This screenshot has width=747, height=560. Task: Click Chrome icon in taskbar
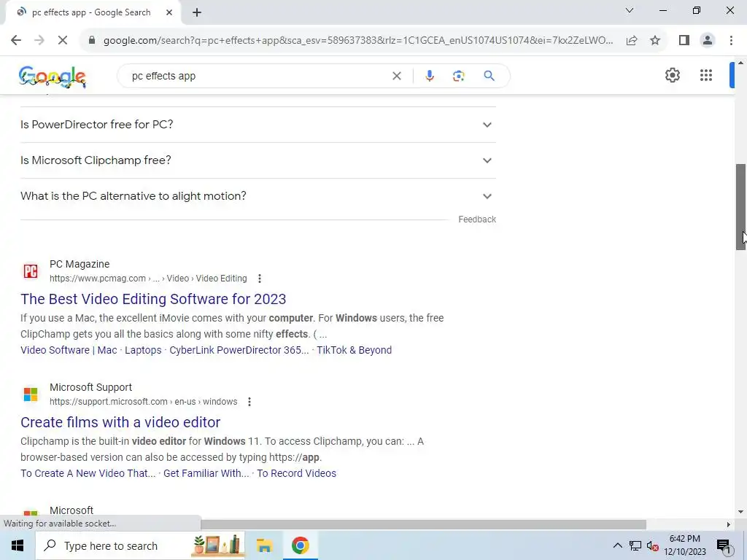pos(300,545)
